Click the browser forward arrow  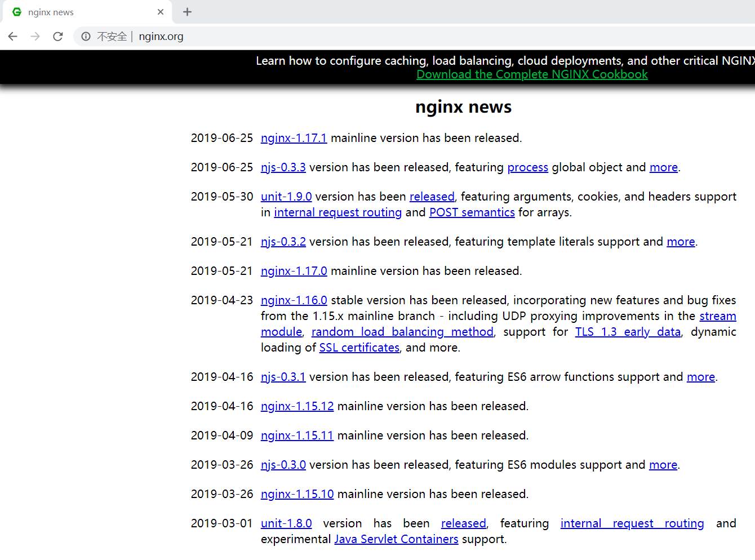pos(35,37)
